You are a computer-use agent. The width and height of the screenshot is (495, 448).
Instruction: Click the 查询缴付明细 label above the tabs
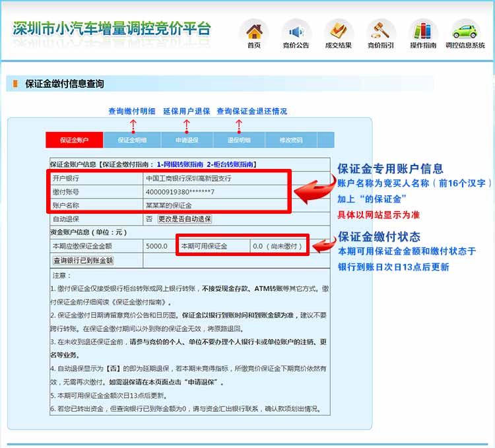pyautogui.click(x=132, y=111)
